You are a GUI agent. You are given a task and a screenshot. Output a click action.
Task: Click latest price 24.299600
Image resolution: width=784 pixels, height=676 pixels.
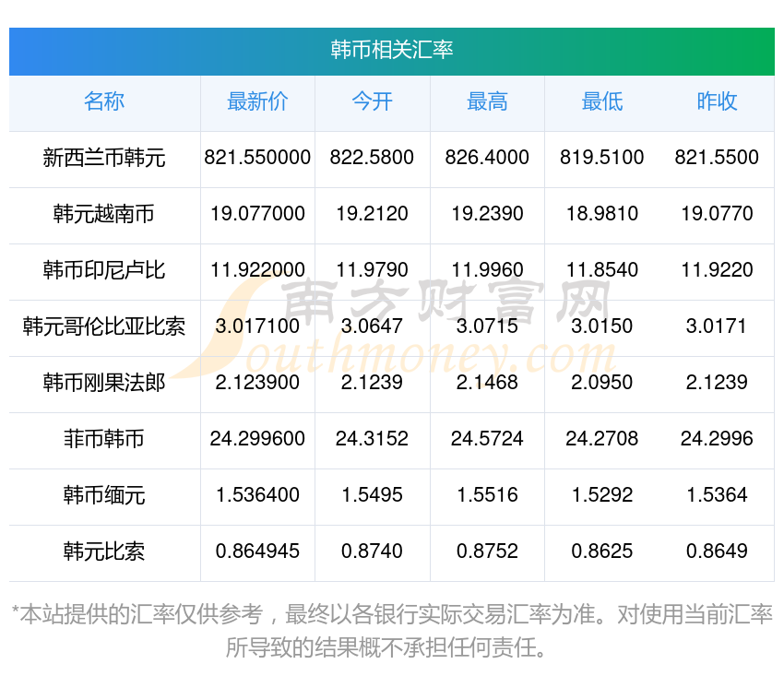tap(257, 439)
